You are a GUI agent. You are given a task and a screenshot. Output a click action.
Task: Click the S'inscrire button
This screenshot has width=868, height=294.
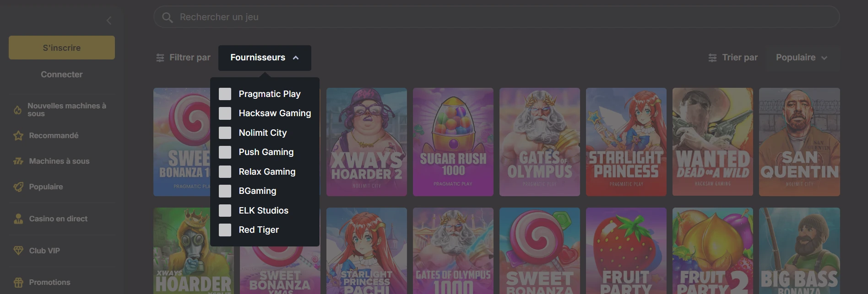tap(62, 48)
